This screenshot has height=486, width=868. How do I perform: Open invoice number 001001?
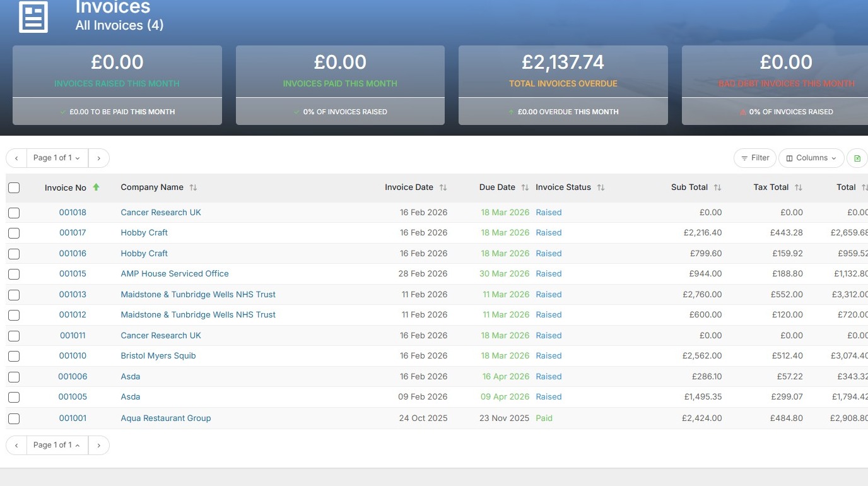coord(73,418)
